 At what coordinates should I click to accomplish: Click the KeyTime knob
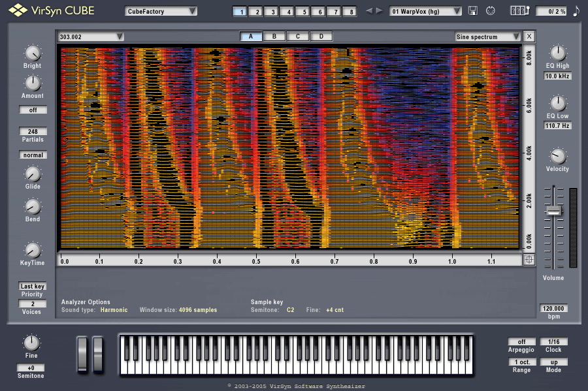33,251
